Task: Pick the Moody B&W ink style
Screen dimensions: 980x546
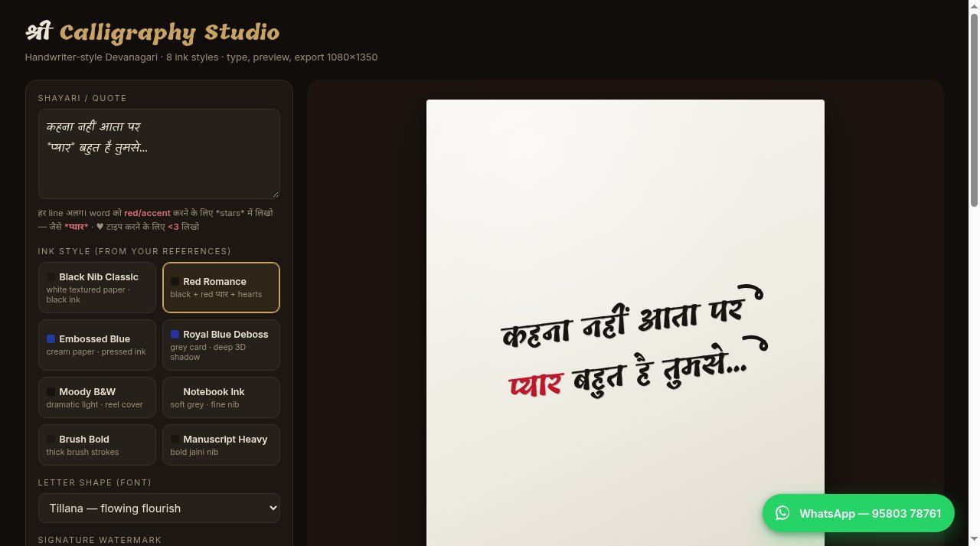Action: coord(97,397)
